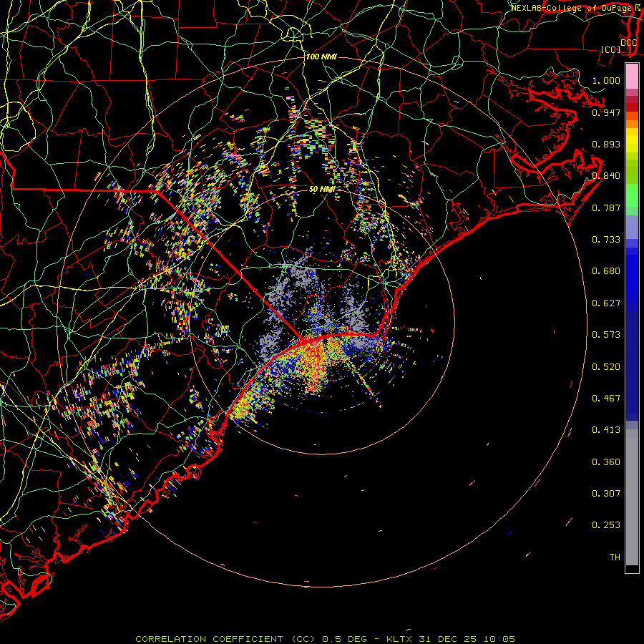644x644 pixels.
Task: Click the 0.467 color scale value
Action: click(x=606, y=398)
